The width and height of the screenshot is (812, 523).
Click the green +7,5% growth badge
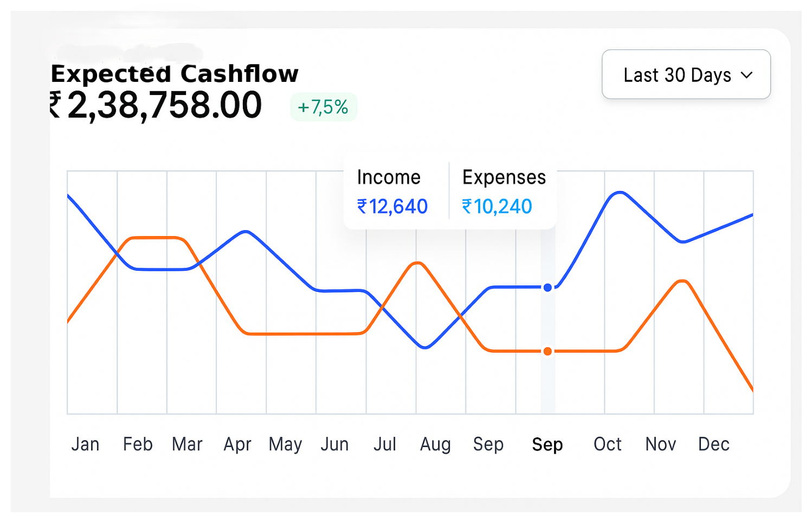[324, 107]
